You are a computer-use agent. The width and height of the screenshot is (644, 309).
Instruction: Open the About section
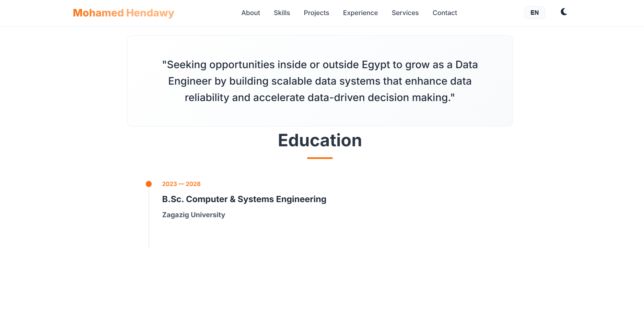250,13
